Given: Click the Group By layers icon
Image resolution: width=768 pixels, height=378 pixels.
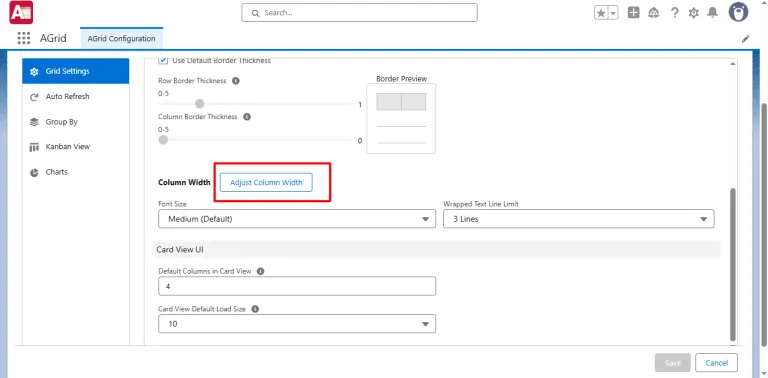Looking at the screenshot, I should (34, 122).
